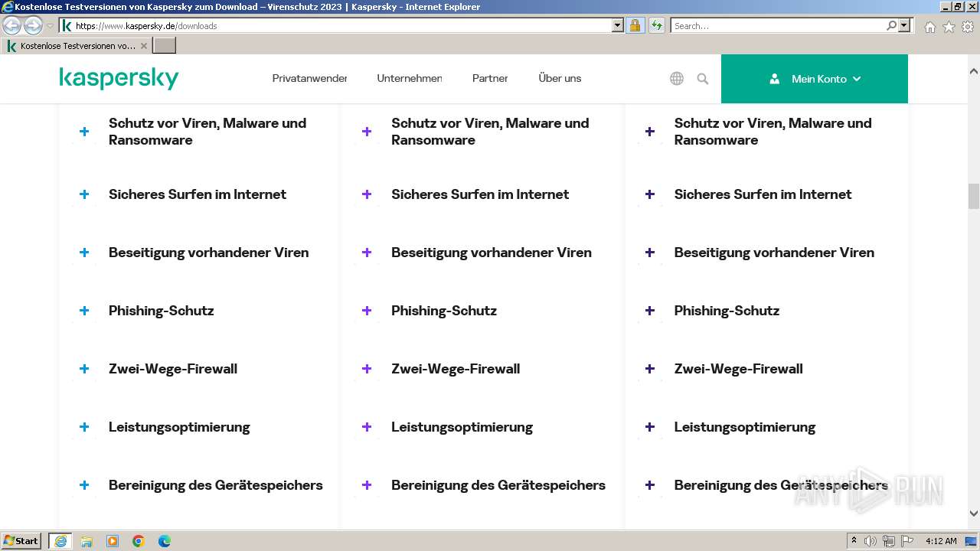Screen dimensions: 980x551
Task: Open the language globe selector
Action: pyautogui.click(x=677, y=78)
